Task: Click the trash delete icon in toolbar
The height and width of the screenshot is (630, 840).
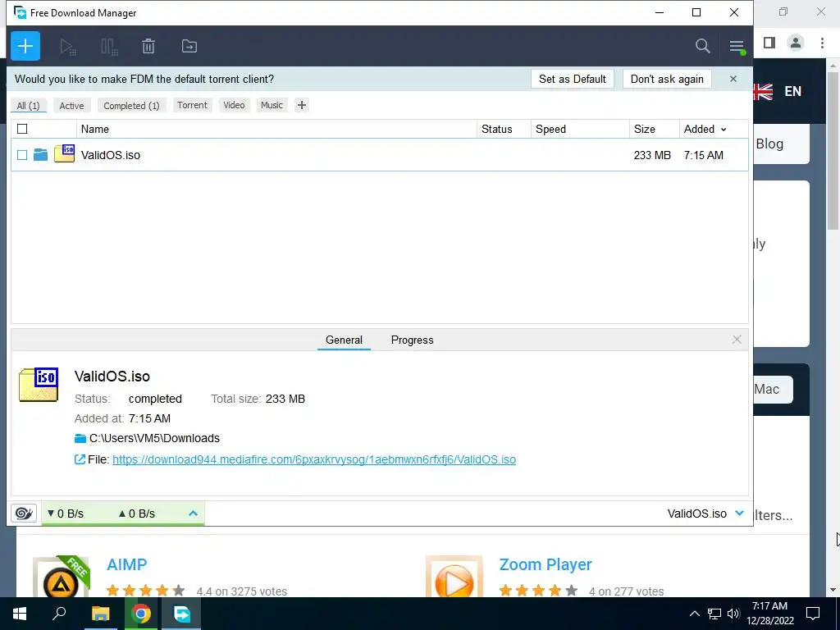Action: click(148, 46)
